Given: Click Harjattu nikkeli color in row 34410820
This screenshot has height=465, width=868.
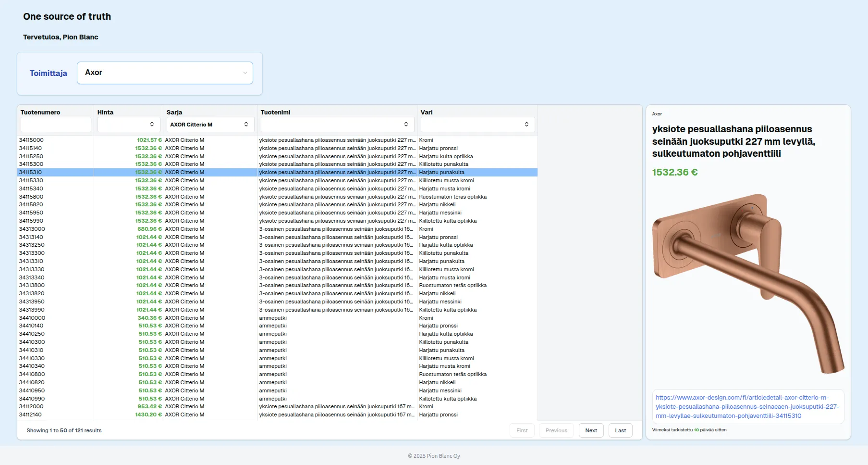Looking at the screenshot, I should point(438,383).
